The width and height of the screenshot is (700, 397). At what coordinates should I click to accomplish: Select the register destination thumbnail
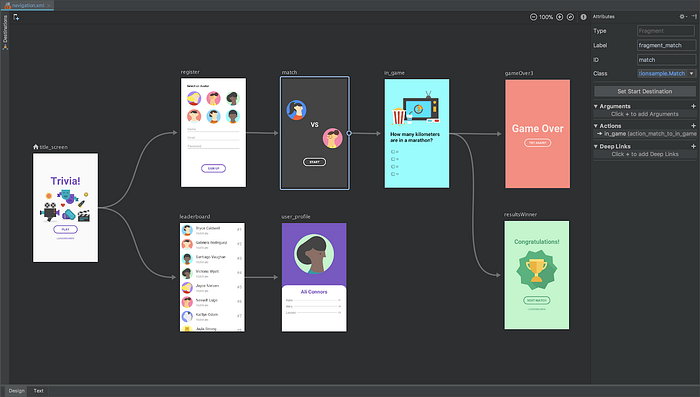click(213, 133)
